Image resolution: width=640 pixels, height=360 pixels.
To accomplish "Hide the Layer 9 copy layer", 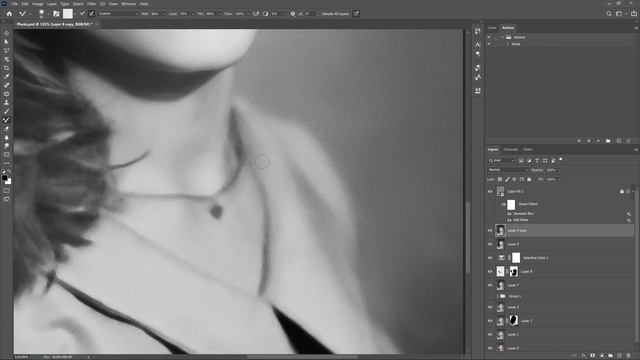I will (x=490, y=230).
